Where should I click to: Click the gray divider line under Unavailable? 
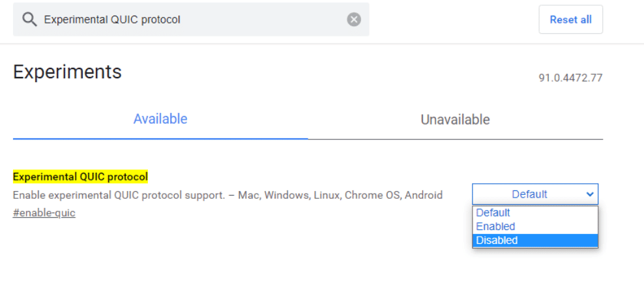455,140
